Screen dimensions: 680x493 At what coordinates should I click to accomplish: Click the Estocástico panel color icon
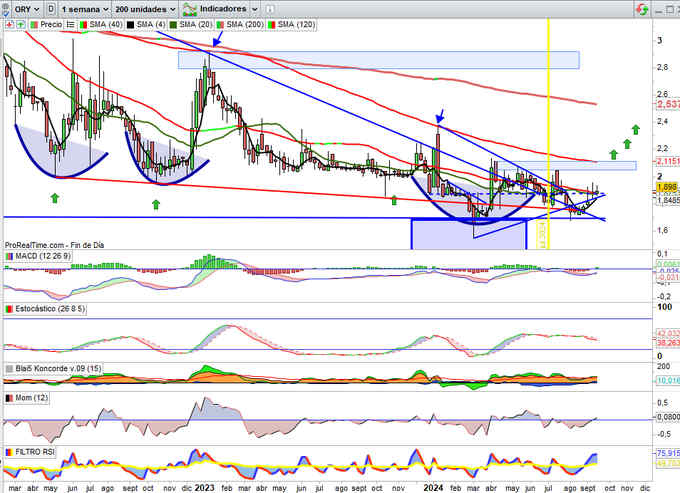[9, 309]
